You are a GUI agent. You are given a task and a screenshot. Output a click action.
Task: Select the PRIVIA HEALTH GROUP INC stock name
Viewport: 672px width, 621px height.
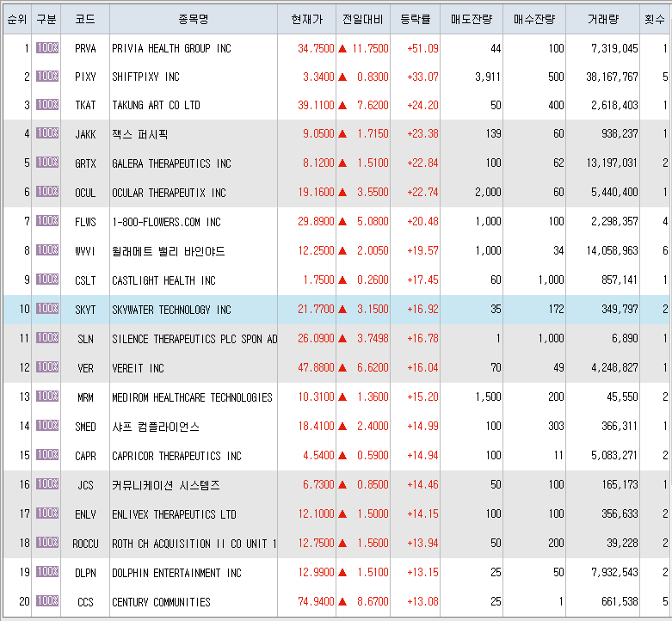(x=171, y=48)
